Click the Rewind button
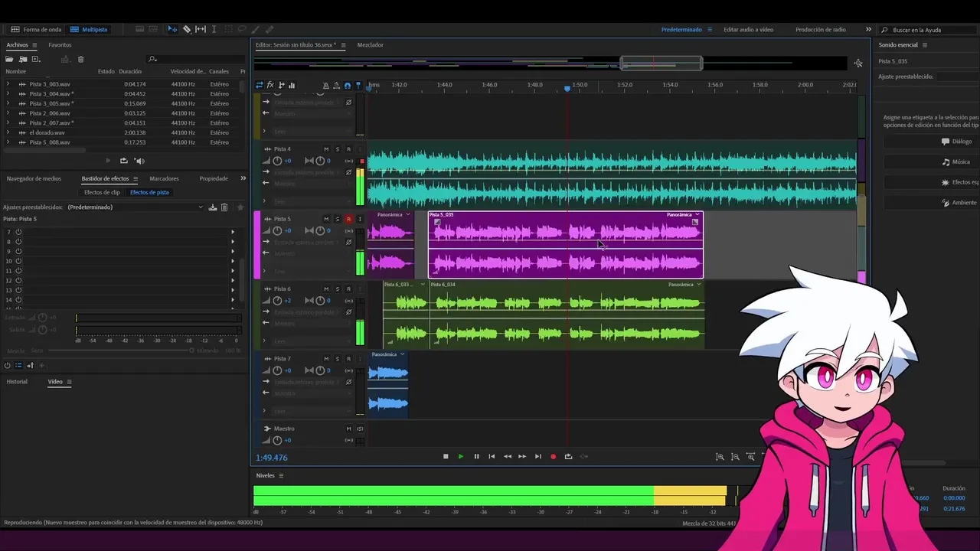 click(x=507, y=457)
